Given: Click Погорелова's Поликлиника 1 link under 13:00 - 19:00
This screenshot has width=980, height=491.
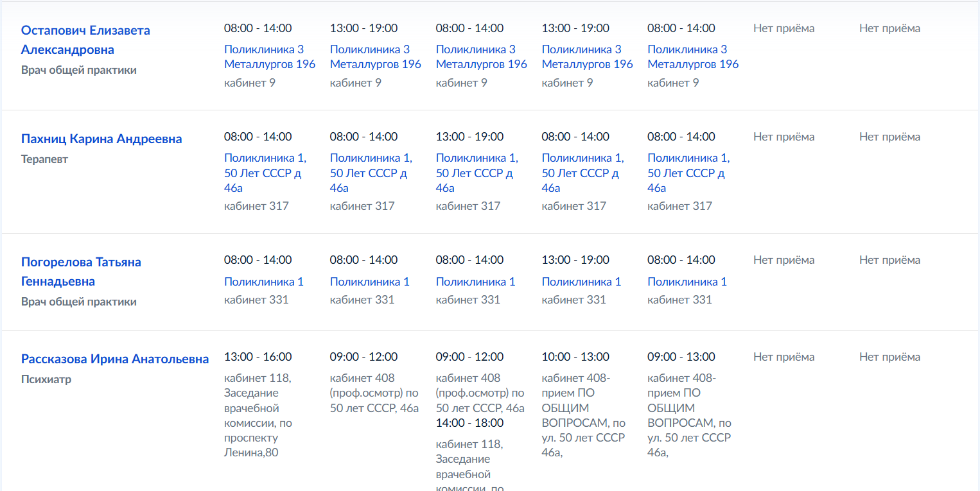Looking at the screenshot, I should point(582,282).
